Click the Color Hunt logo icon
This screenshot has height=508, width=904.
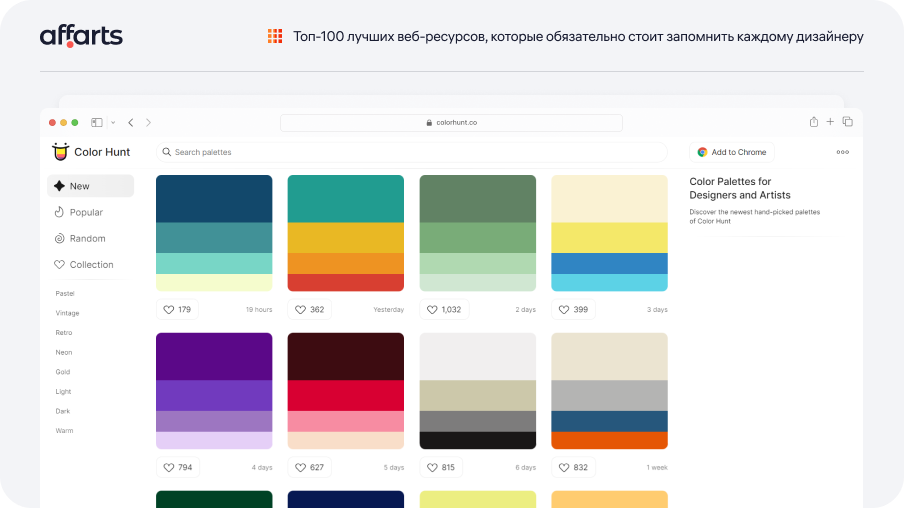click(x=60, y=151)
